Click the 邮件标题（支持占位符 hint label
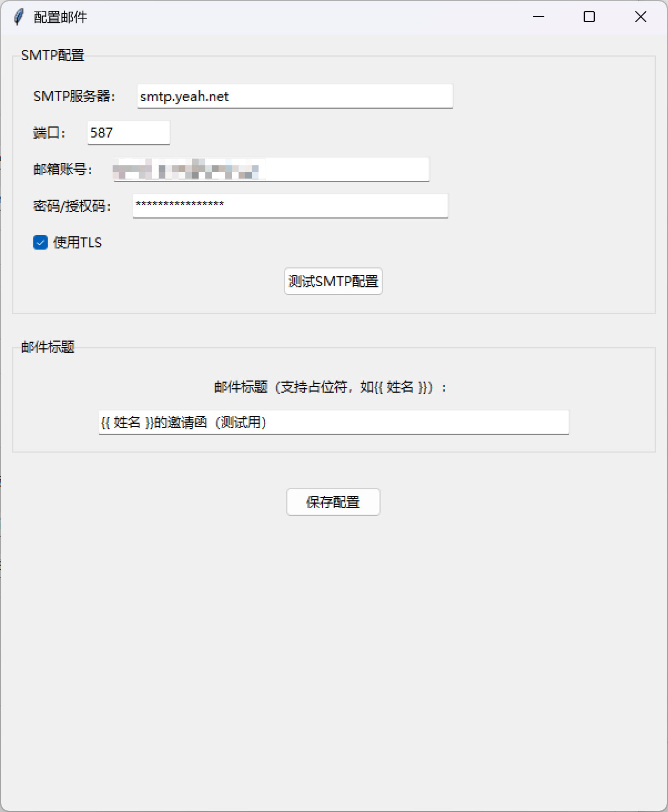The height and width of the screenshot is (812, 668). pos(331,387)
